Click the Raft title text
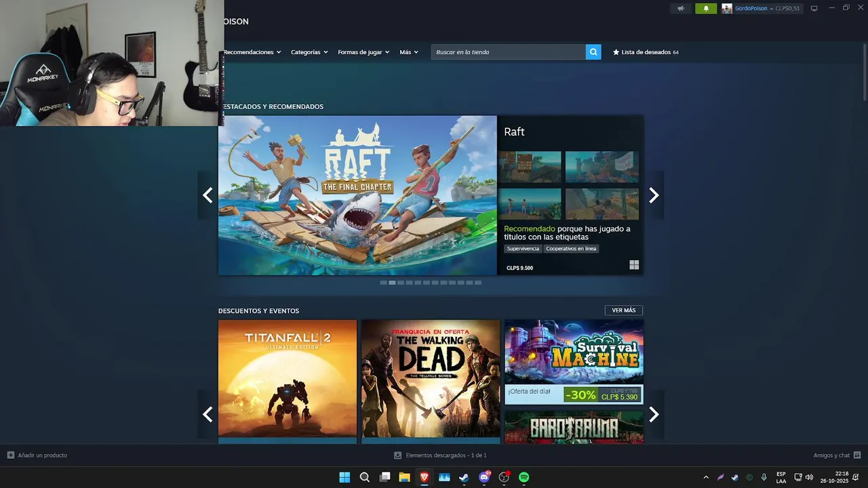Image resolution: width=868 pixels, height=488 pixels. point(514,132)
